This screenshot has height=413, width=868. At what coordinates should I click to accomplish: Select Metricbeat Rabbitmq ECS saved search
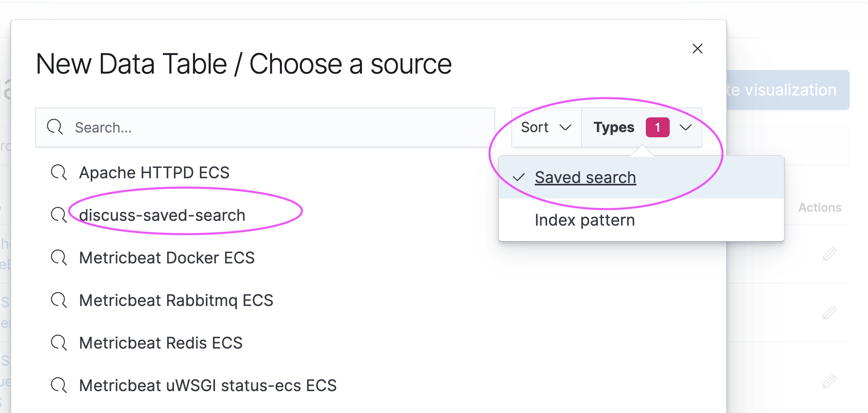pyautogui.click(x=176, y=300)
